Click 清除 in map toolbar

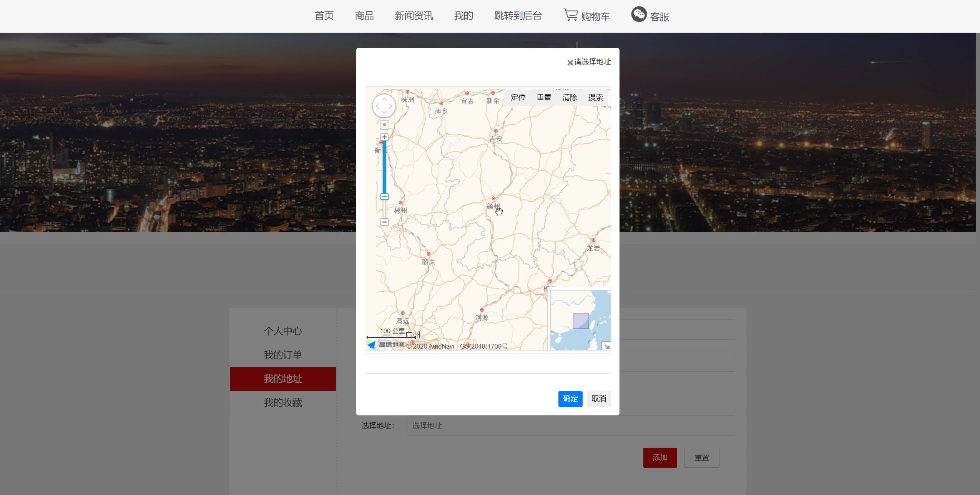pos(570,97)
